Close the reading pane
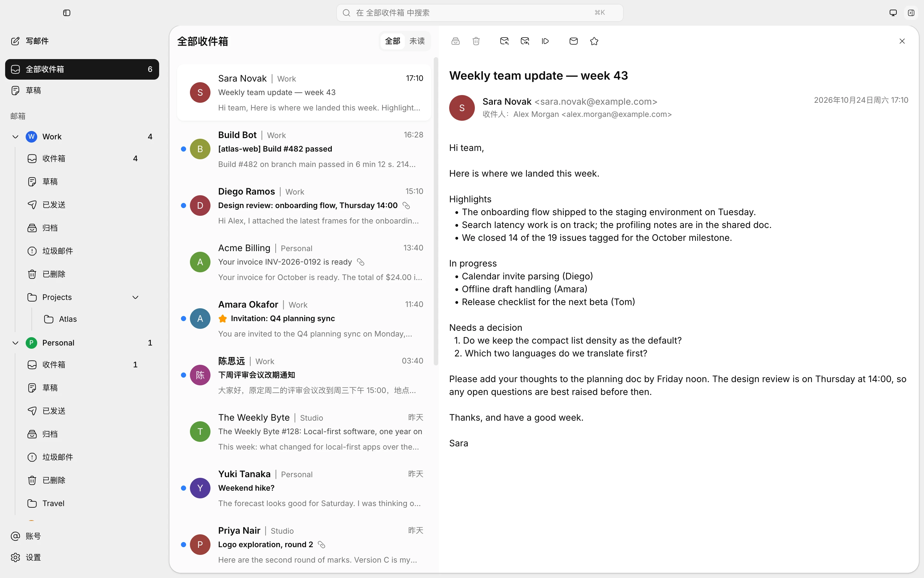 pos(902,41)
